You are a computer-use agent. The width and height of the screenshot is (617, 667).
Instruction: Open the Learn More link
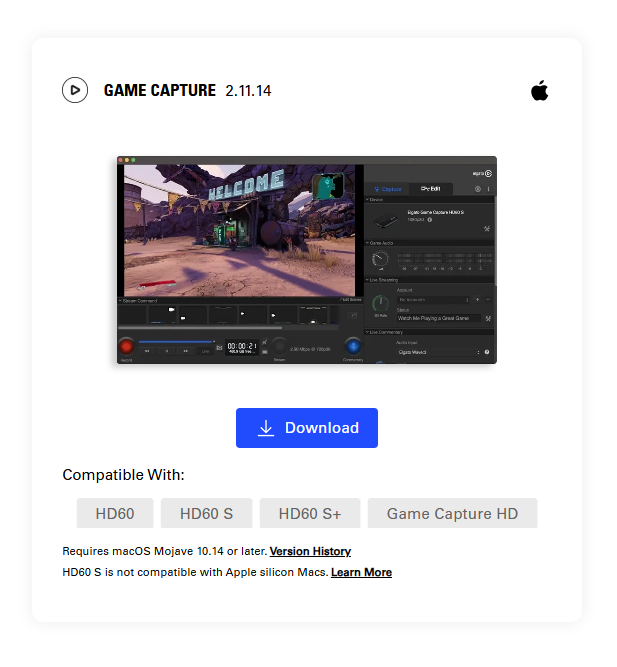pyautogui.click(x=361, y=572)
